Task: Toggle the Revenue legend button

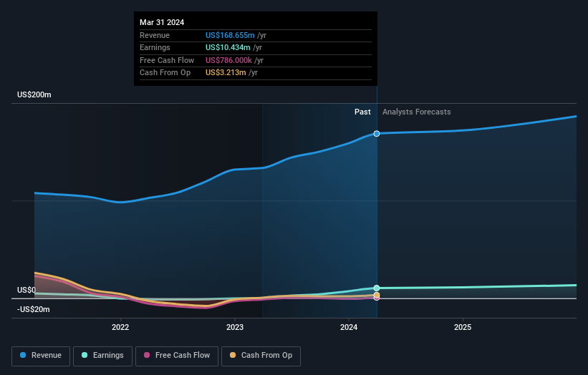Action: 41,356
